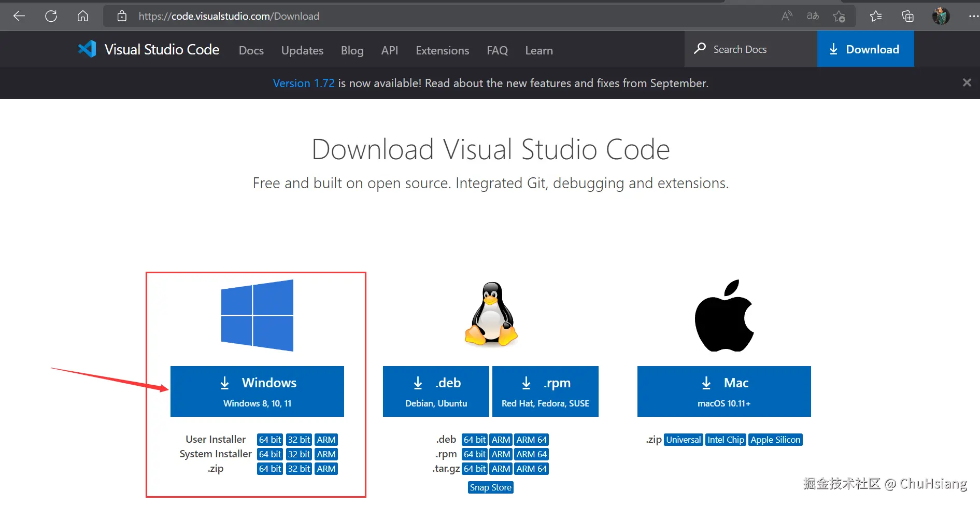
Task: Open the browser profile avatar
Action: pos(941,16)
